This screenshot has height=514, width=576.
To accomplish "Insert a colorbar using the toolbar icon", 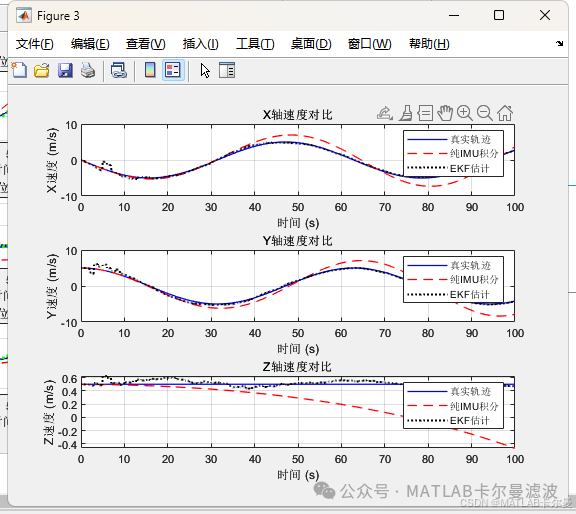I will click(x=150, y=70).
